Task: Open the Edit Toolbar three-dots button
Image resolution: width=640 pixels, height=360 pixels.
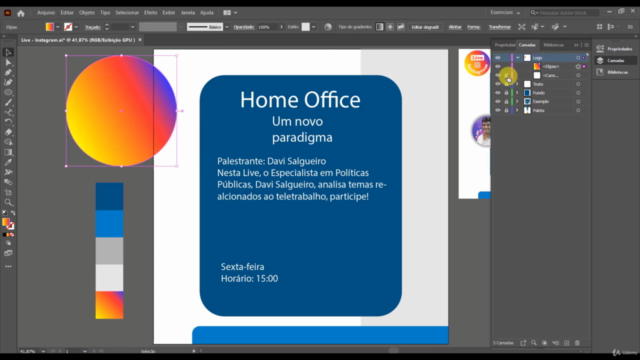Action: (x=8, y=267)
